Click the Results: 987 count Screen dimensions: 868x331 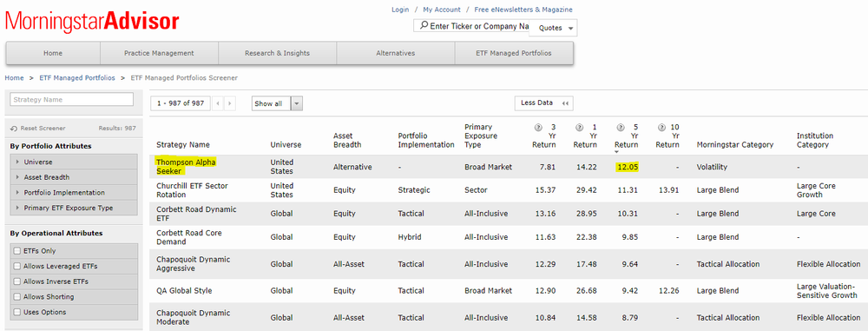pos(117,128)
